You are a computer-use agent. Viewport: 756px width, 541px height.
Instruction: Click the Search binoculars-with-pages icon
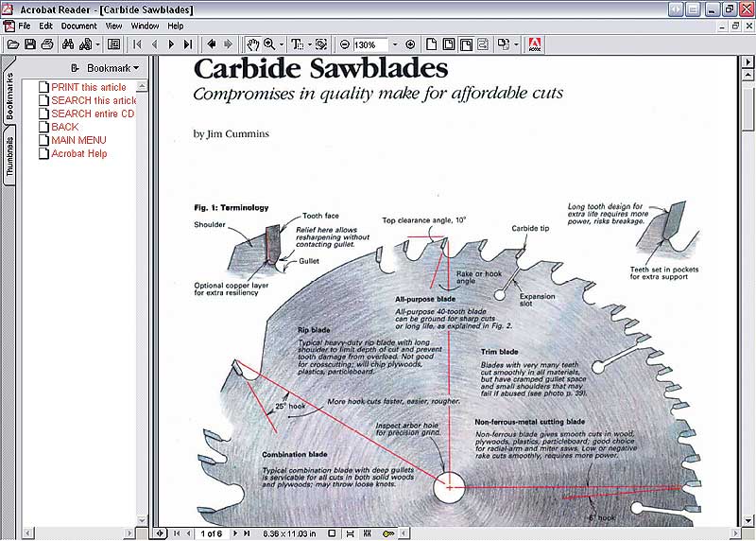85,44
